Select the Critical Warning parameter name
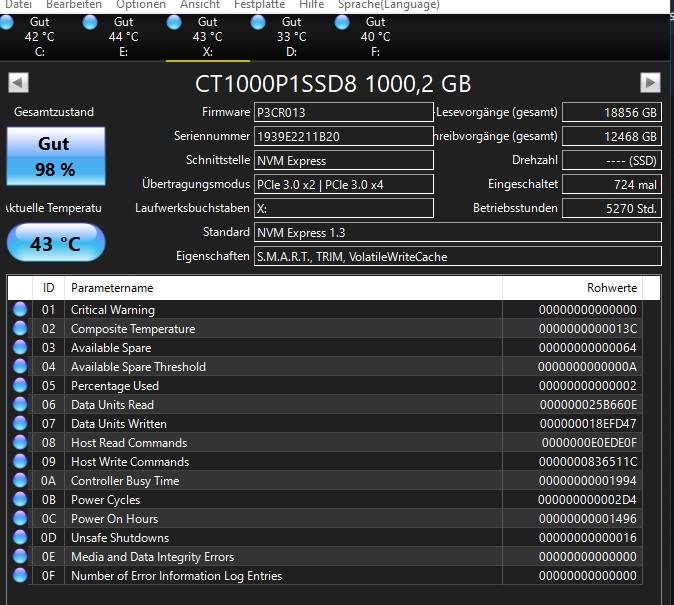This screenshot has height=605, width=674. click(x=113, y=310)
